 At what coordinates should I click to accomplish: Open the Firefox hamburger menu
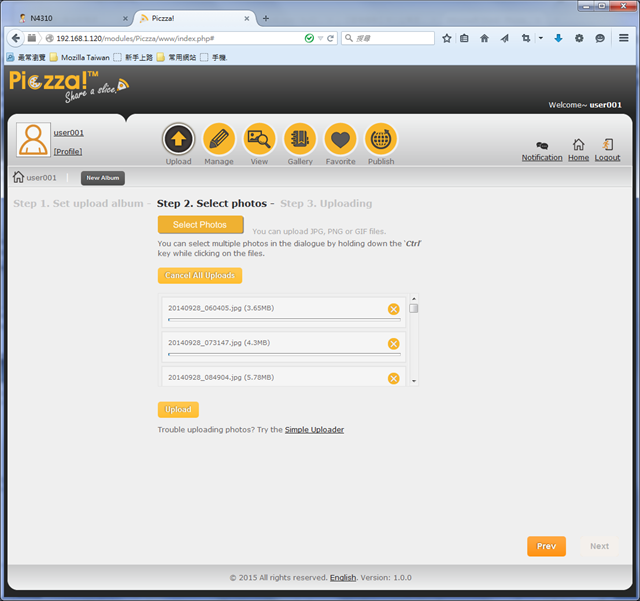[624, 38]
